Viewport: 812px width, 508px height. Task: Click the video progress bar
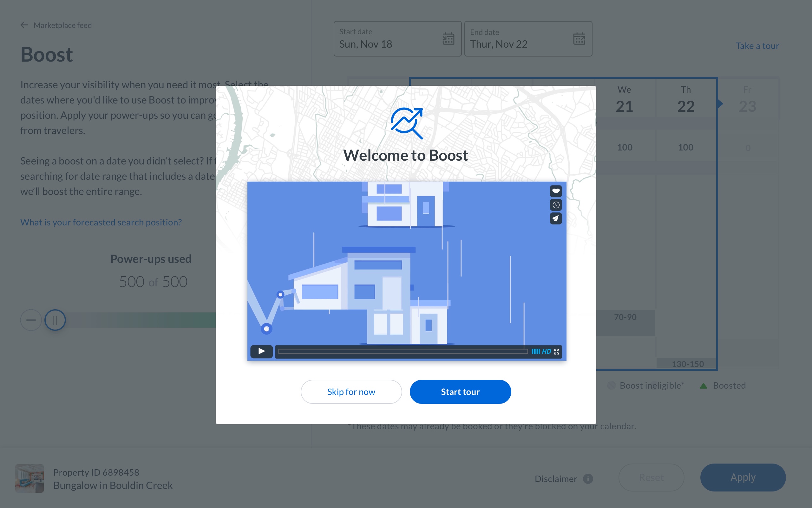coord(403,351)
